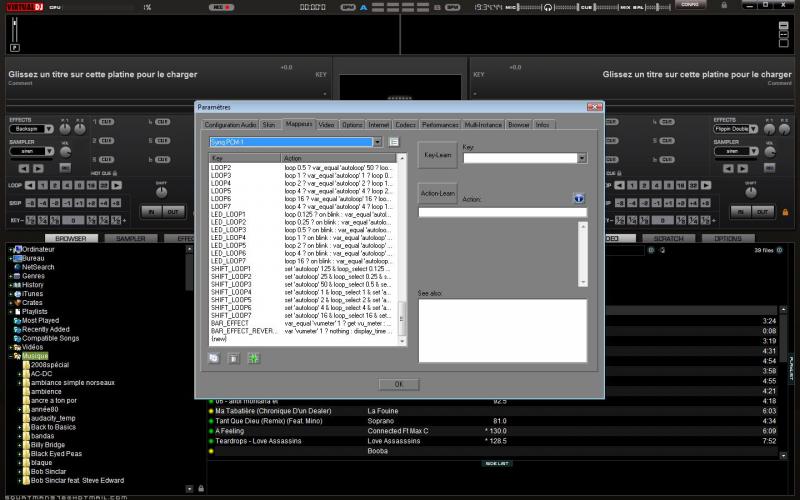The image size is (800, 500).
Task: Click the blue info icon next to the Action label
Action: (x=579, y=198)
